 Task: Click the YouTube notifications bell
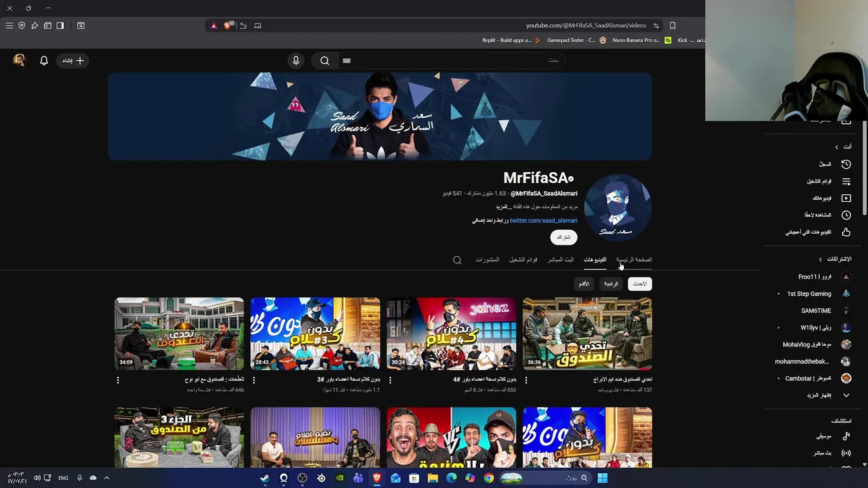tap(44, 60)
